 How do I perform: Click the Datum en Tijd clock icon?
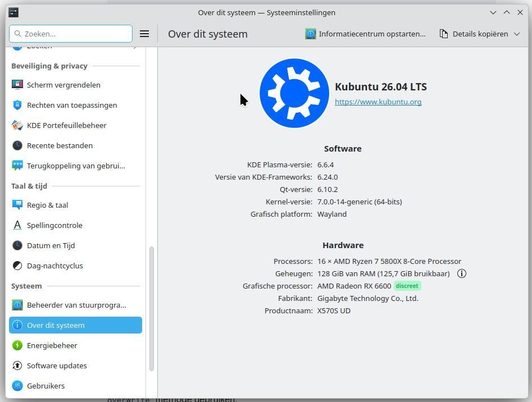(x=17, y=245)
